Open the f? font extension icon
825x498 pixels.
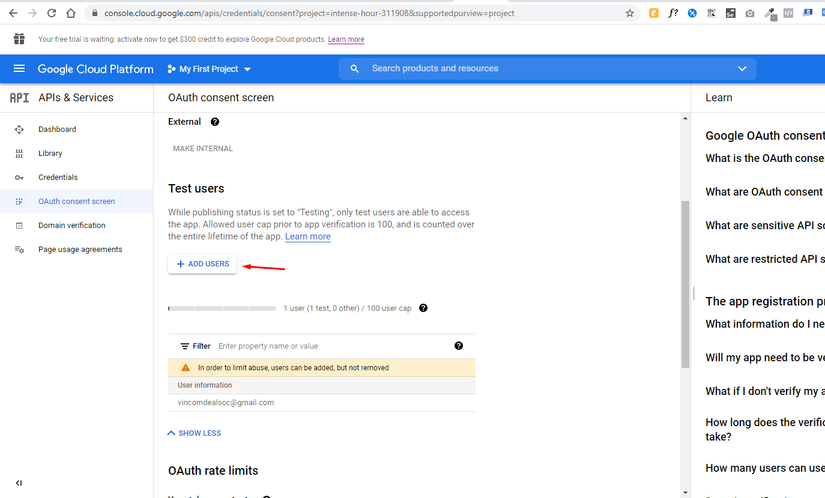(673, 13)
